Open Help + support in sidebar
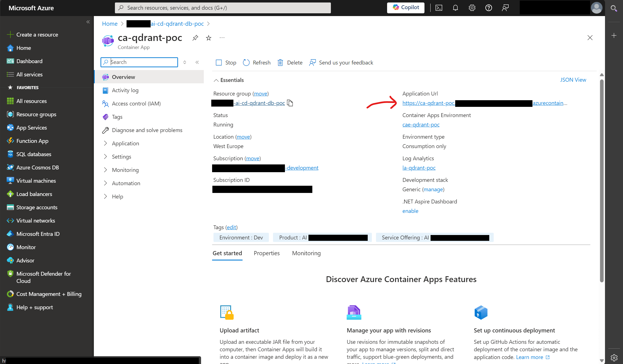This screenshot has height=364, width=623. (30, 307)
